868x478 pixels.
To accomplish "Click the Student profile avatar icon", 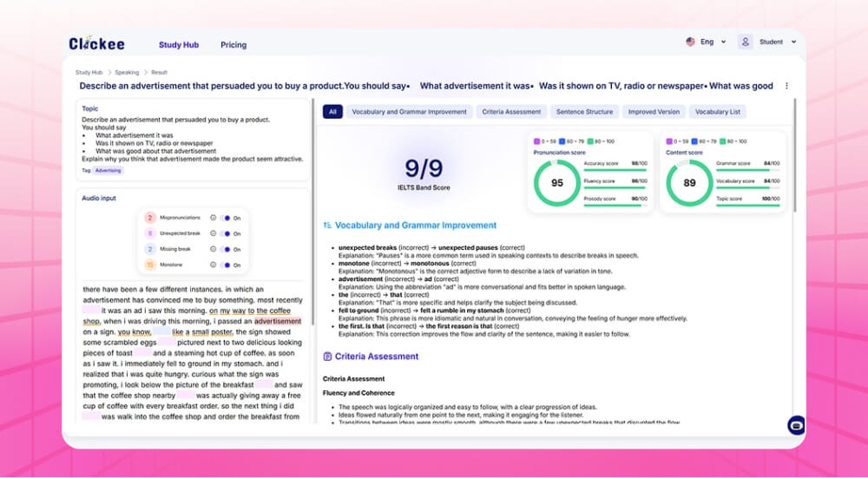I will [746, 42].
